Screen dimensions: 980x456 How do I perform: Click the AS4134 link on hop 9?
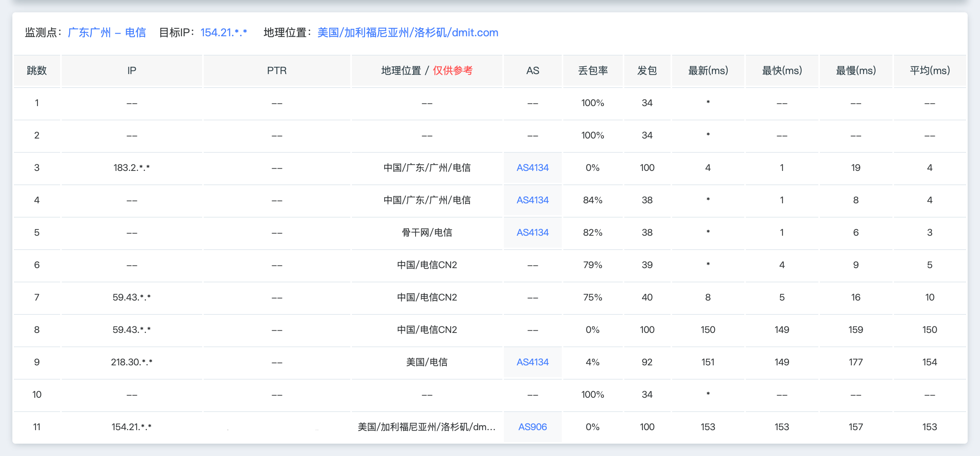[532, 362]
